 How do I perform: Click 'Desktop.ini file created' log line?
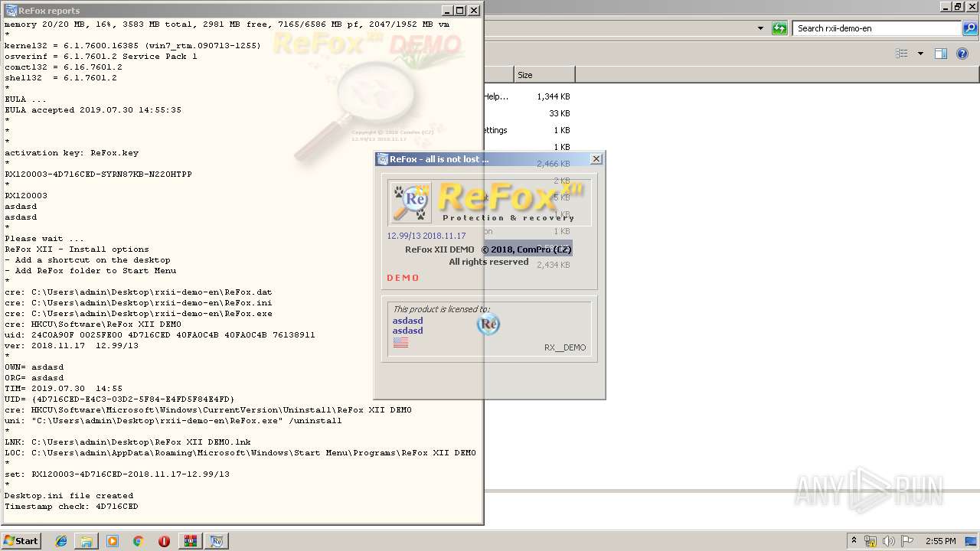point(69,495)
